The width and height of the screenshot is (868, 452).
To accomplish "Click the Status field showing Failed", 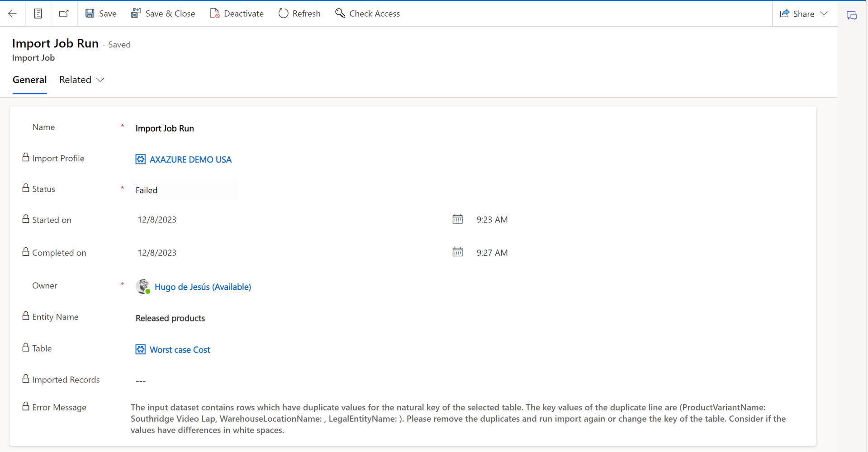I will tap(184, 190).
